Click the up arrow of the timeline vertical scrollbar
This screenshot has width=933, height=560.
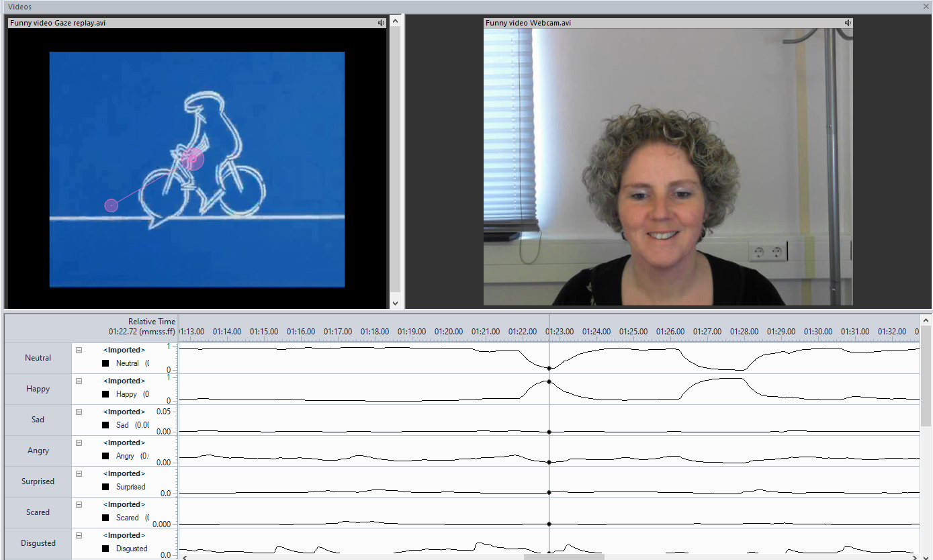point(926,320)
